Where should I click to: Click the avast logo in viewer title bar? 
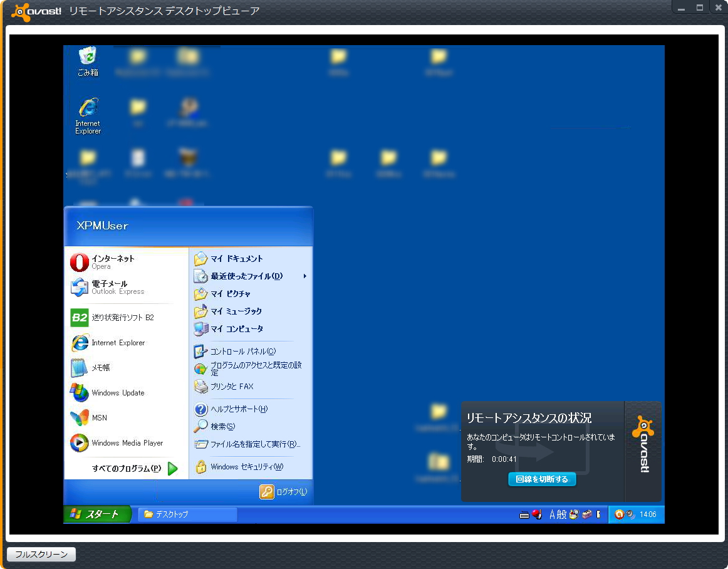pyautogui.click(x=36, y=11)
